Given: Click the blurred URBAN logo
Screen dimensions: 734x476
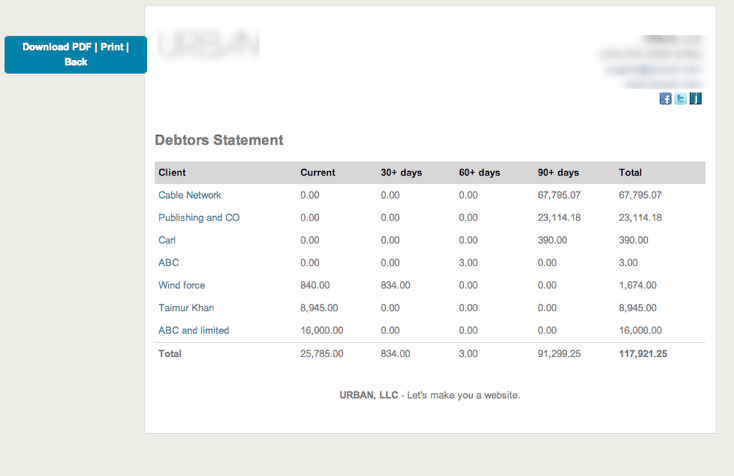Looking at the screenshot, I should (x=208, y=45).
